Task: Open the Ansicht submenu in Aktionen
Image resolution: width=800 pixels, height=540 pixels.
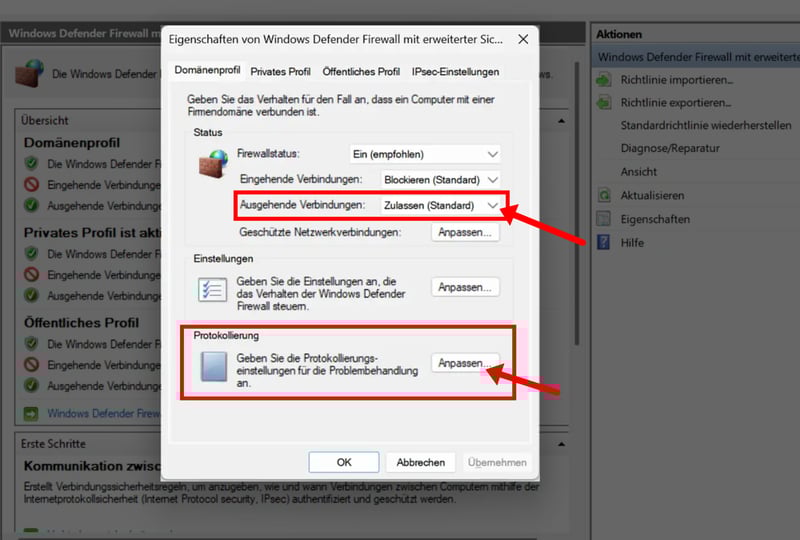Action: click(639, 171)
